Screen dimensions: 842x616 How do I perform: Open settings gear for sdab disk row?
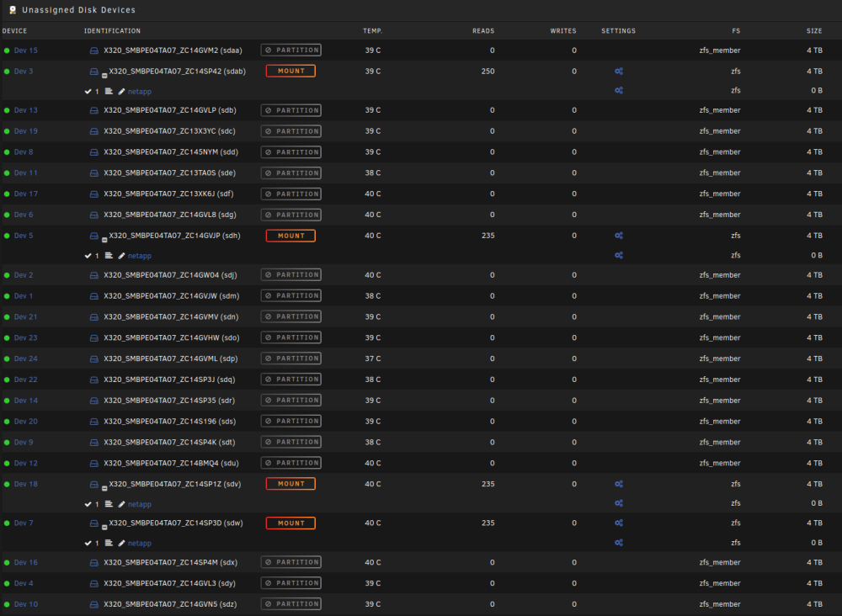pyautogui.click(x=619, y=71)
